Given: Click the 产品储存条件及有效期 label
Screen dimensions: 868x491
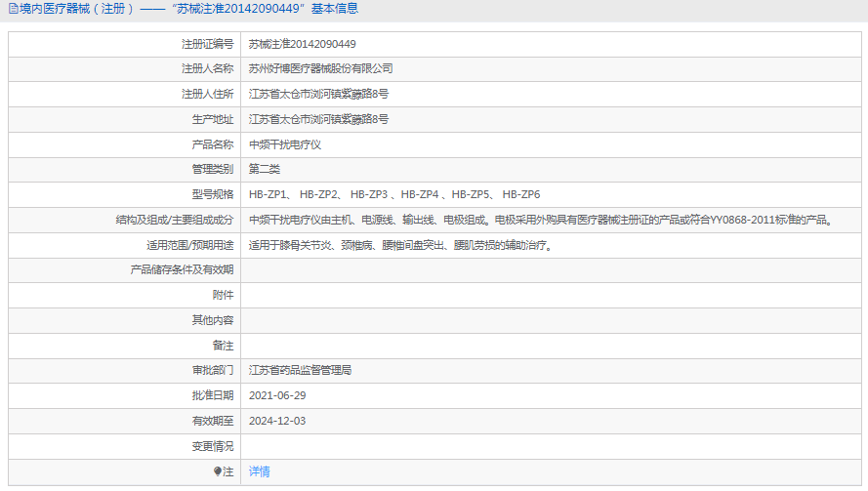Looking at the screenshot, I should click(182, 270).
